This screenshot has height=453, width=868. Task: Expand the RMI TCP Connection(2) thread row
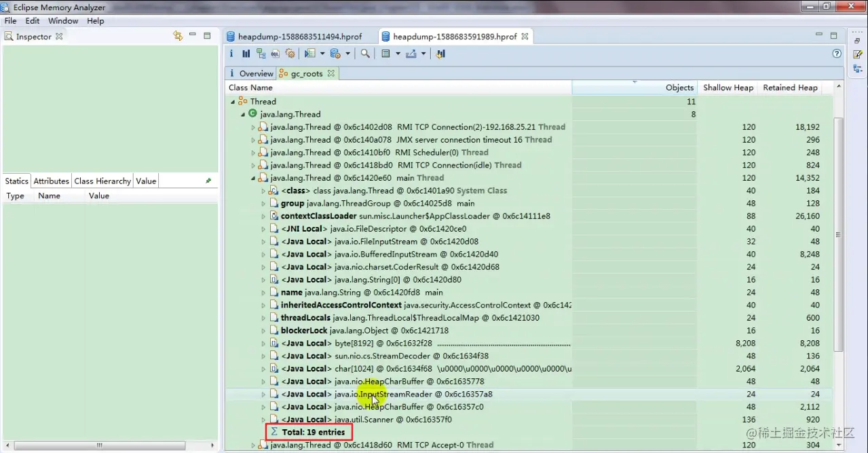point(253,127)
